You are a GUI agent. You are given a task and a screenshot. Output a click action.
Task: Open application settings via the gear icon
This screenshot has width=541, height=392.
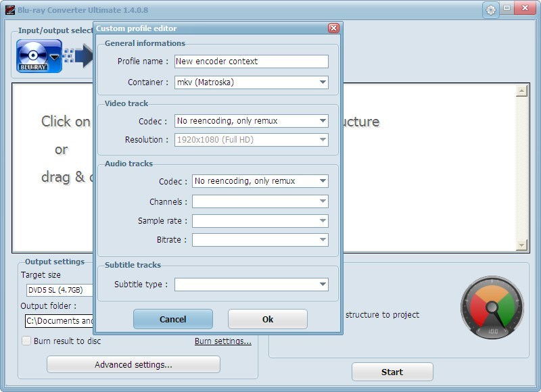point(492,9)
